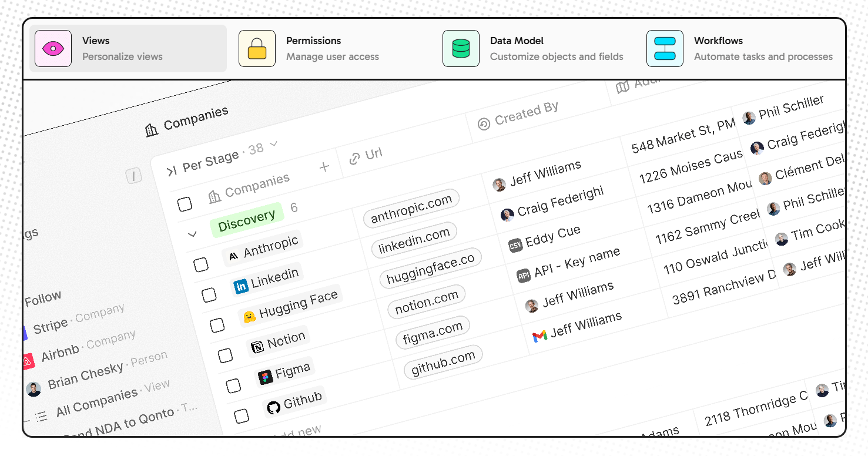868x456 pixels.
Task: Check the checkbox on the Anthropic row
Action: [x=202, y=264]
